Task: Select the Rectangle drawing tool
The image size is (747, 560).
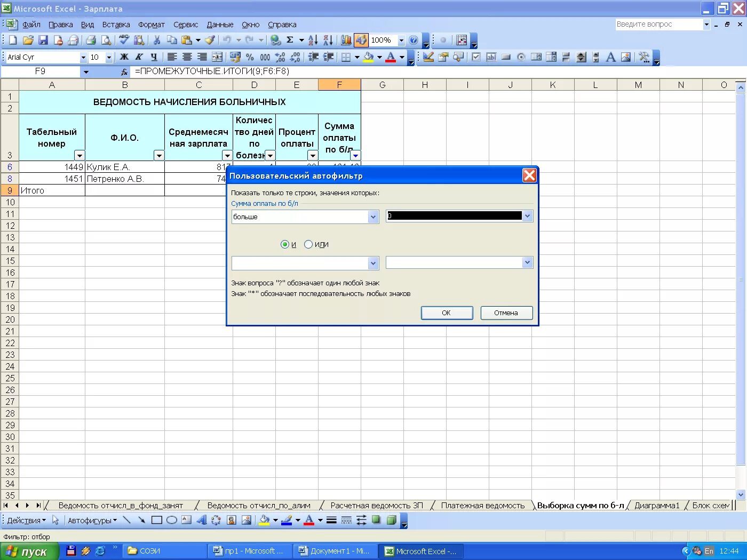Action: click(x=156, y=520)
